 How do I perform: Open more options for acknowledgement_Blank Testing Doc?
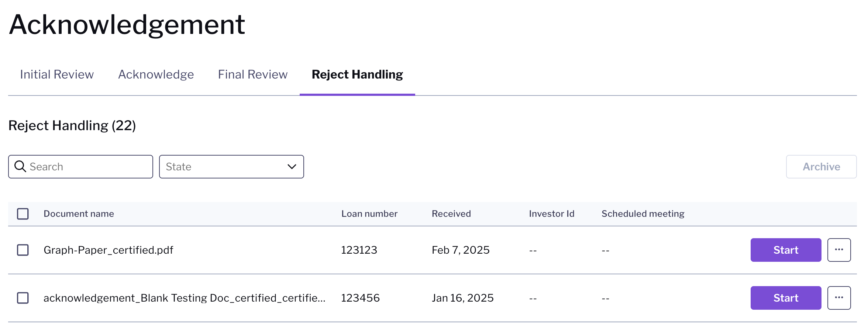tap(839, 298)
